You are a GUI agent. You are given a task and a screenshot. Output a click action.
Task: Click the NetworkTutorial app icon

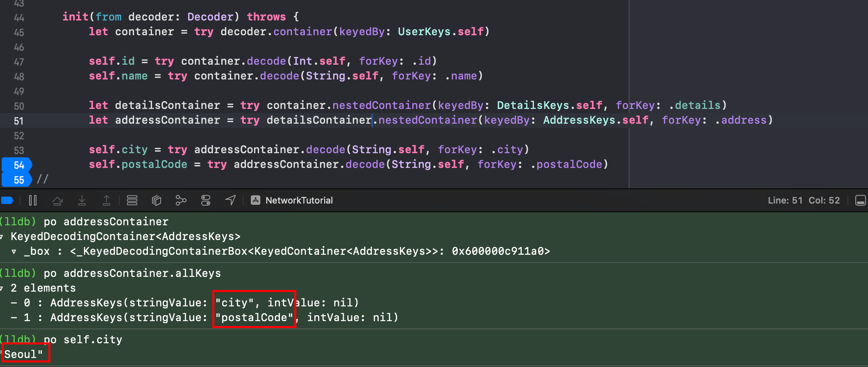point(256,200)
